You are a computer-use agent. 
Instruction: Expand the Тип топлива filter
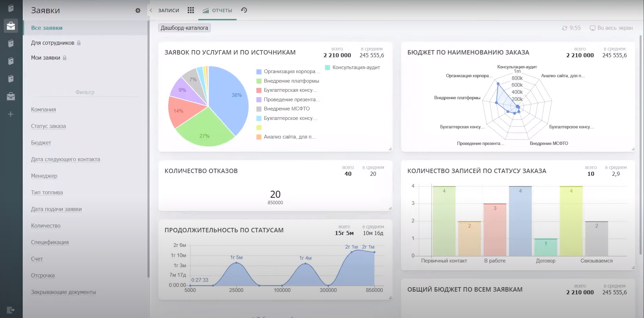(x=47, y=192)
